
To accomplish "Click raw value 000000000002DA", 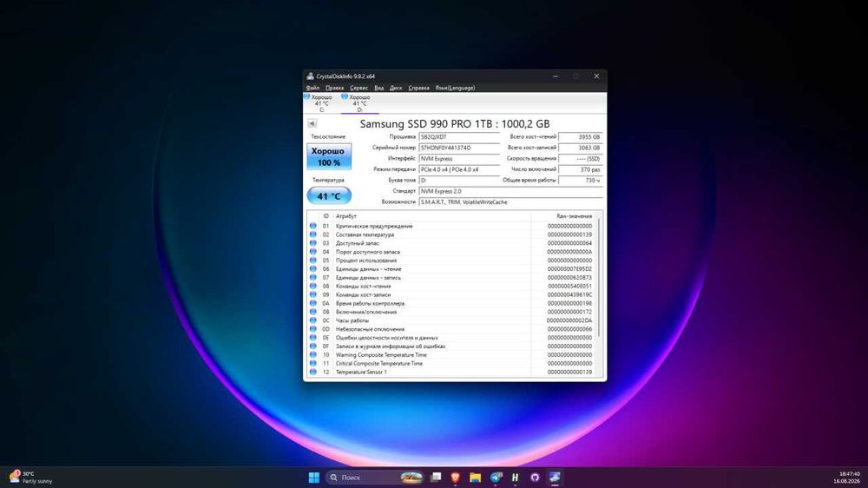I will [569, 320].
